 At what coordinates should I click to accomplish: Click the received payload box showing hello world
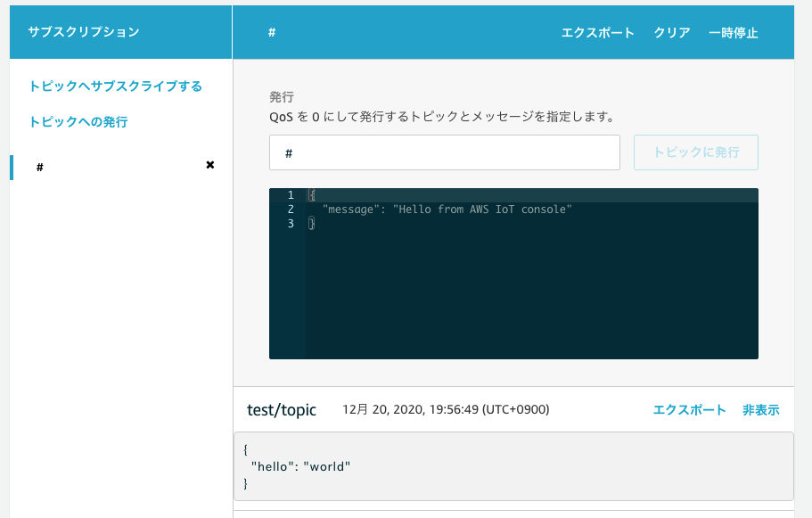tap(513, 466)
